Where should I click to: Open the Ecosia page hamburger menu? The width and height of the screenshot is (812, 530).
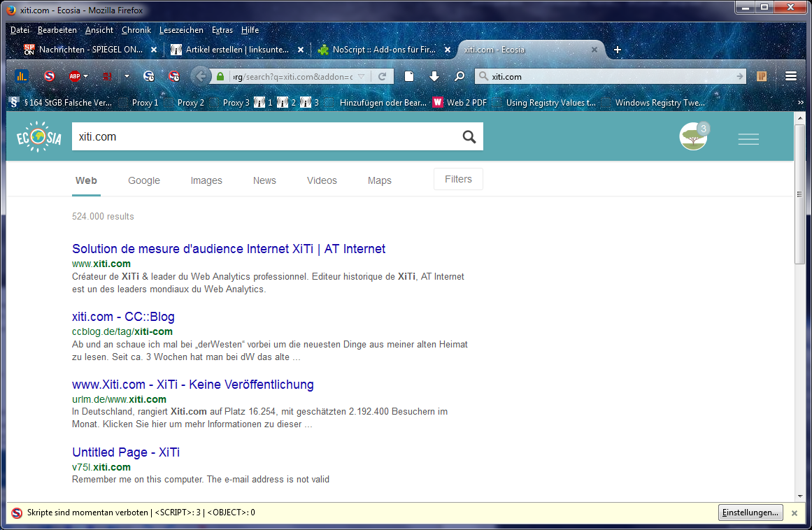[748, 140]
